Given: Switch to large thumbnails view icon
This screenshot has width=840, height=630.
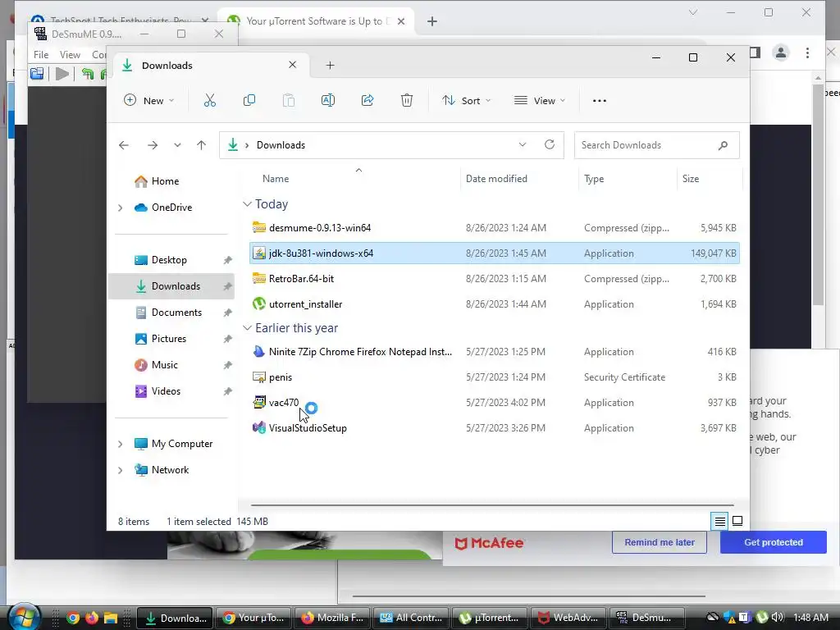Looking at the screenshot, I should click(x=737, y=521).
